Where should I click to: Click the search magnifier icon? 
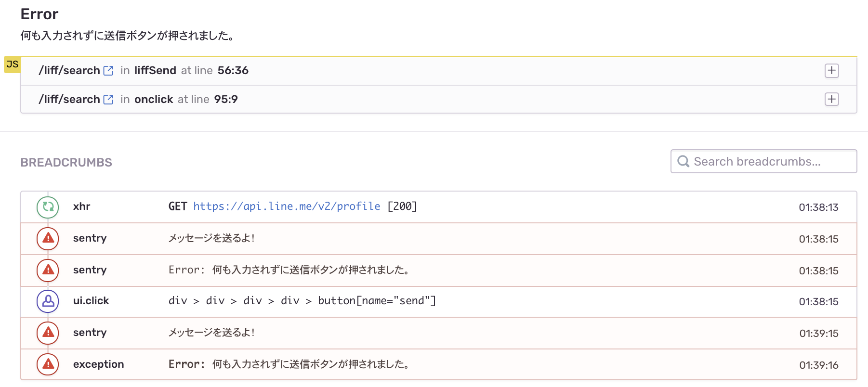pyautogui.click(x=683, y=161)
